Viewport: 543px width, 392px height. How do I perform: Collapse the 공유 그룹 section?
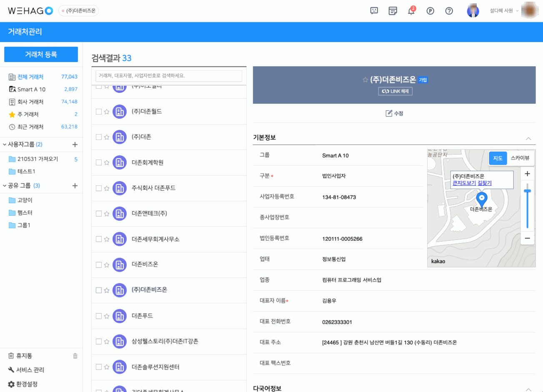coord(5,186)
